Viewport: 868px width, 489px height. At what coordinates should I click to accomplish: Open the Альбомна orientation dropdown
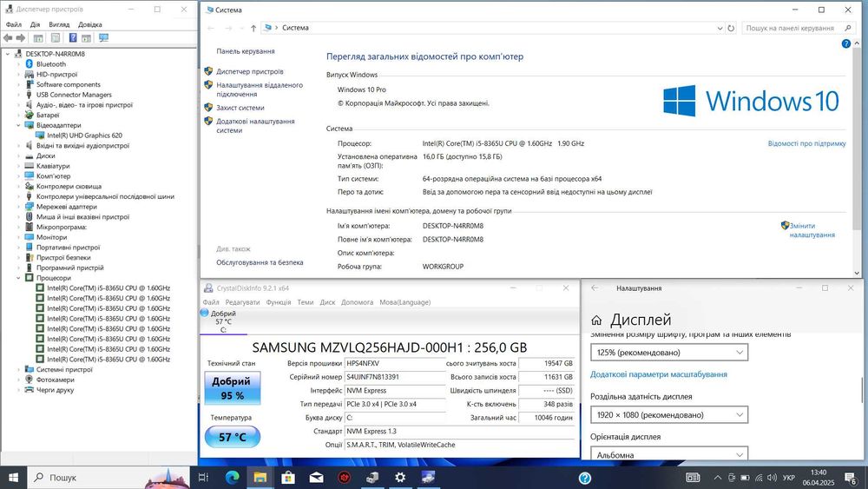coord(669,453)
